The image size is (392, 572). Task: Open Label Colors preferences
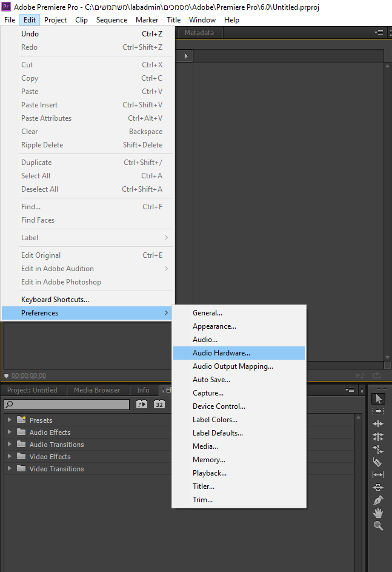[x=239, y=420]
